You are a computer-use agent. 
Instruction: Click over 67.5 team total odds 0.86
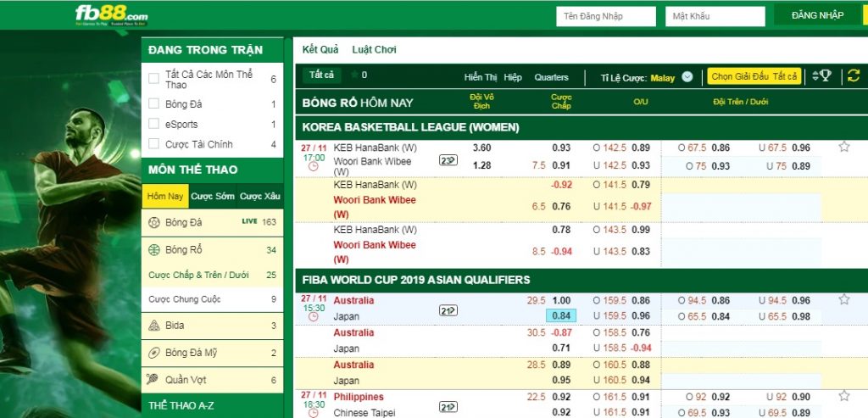(721, 148)
